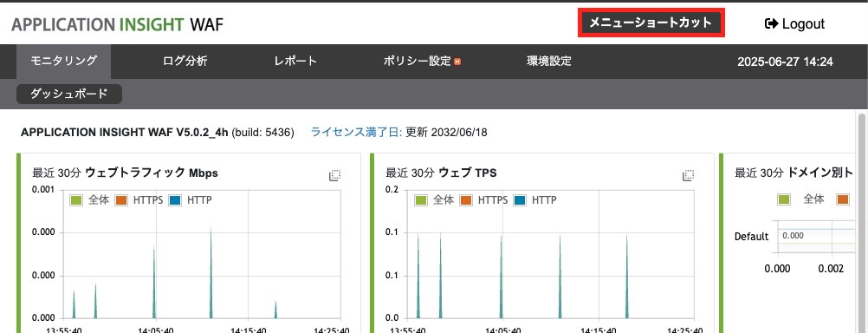Image resolution: width=868 pixels, height=333 pixels.
Task: Open the メニューショートカット shortcut menu
Action: pyautogui.click(x=651, y=23)
